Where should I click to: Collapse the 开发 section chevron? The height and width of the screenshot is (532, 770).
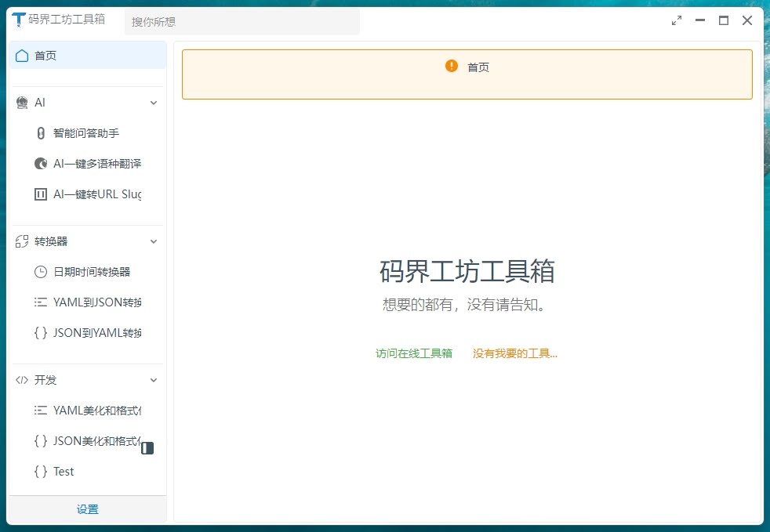(x=154, y=380)
